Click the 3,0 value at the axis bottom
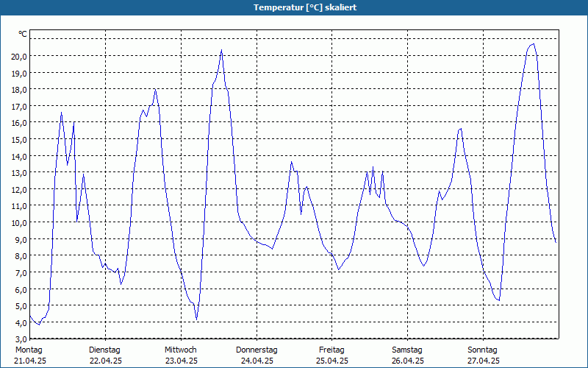 coord(19,339)
